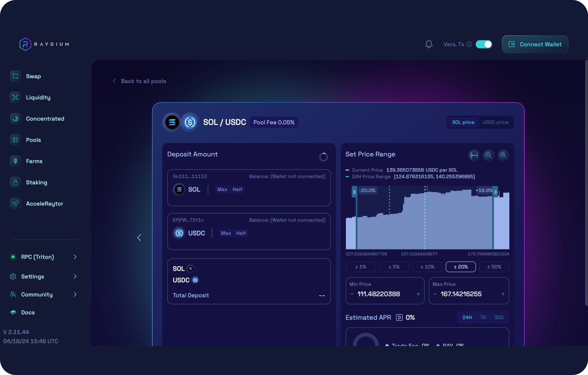Select the ± 10% price range preset
Image resolution: width=588 pixels, height=375 pixels.
[x=427, y=267]
